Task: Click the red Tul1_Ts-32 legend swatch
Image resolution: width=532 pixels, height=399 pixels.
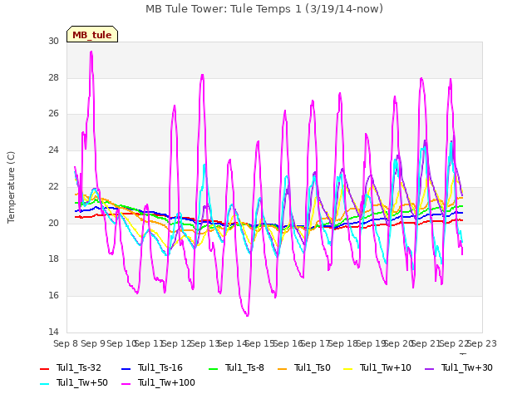Action: pos(45,368)
